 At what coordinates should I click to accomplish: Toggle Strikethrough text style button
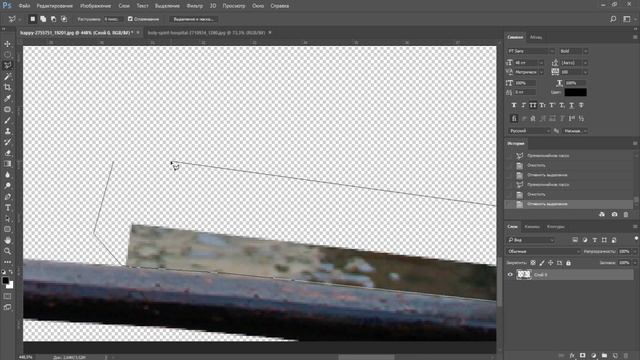pyautogui.click(x=581, y=105)
